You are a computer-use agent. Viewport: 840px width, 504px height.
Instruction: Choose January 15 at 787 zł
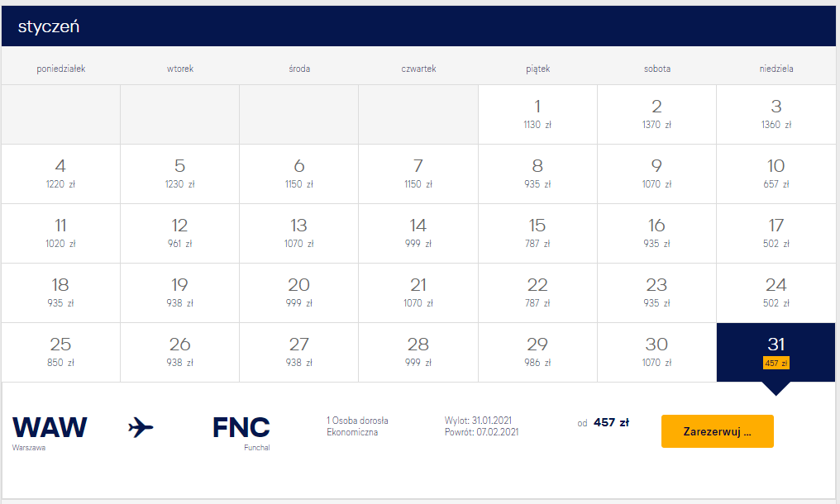(537, 234)
